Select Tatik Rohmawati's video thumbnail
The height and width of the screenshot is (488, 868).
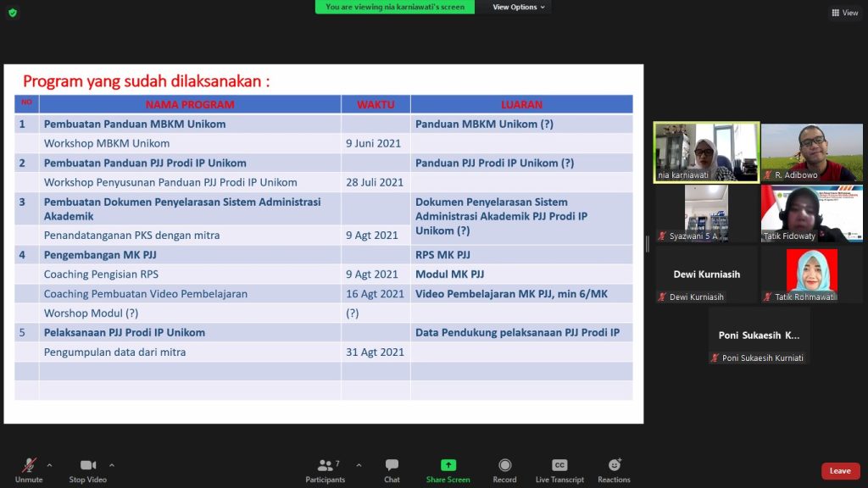pyautogui.click(x=811, y=274)
